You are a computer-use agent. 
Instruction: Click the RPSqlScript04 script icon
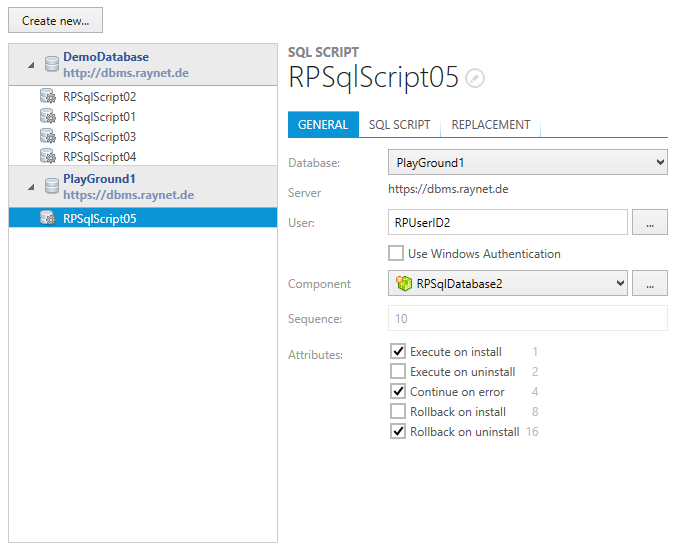pos(47,157)
